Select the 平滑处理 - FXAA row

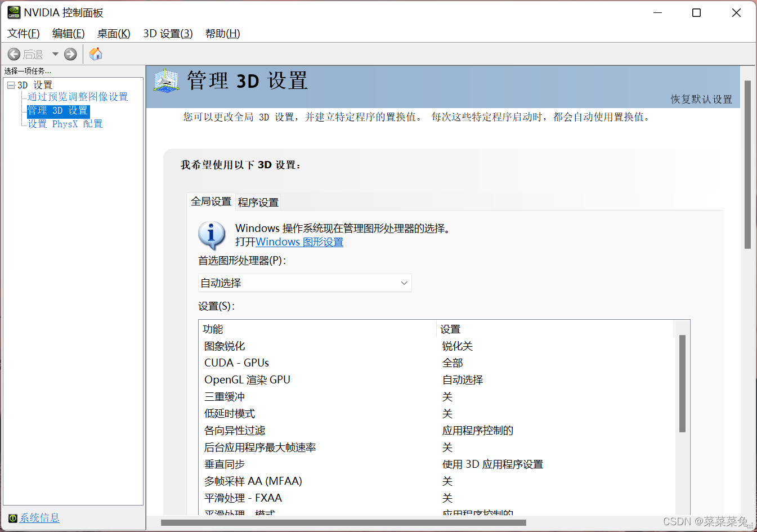437,498
